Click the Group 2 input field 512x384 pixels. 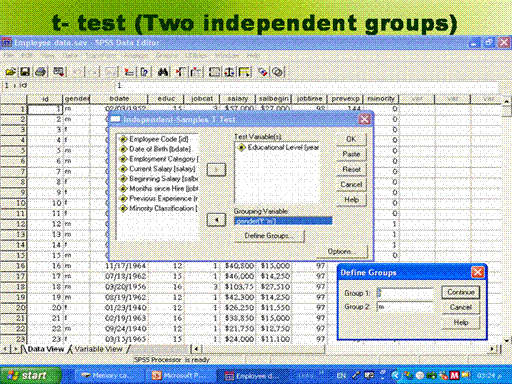[405, 306]
